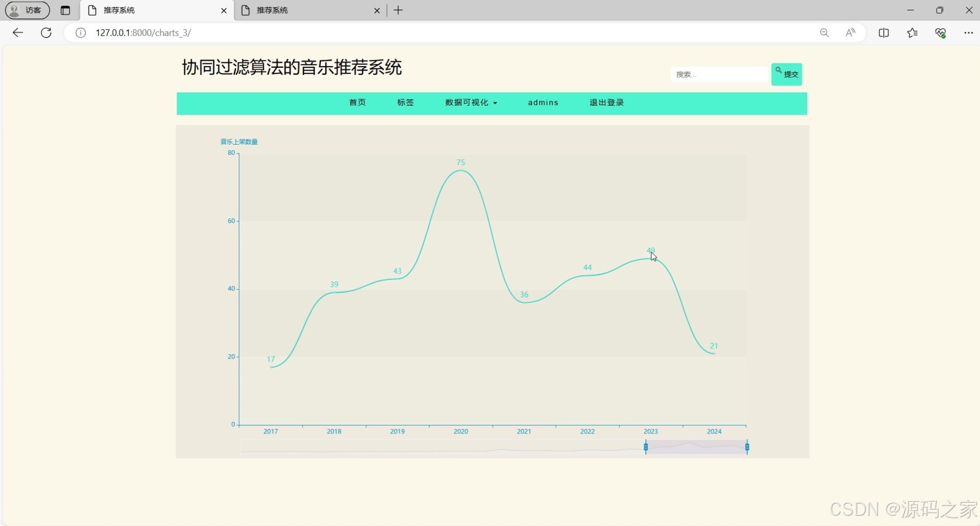Click 退出登录 to log out
980x526 pixels.
pyautogui.click(x=606, y=103)
